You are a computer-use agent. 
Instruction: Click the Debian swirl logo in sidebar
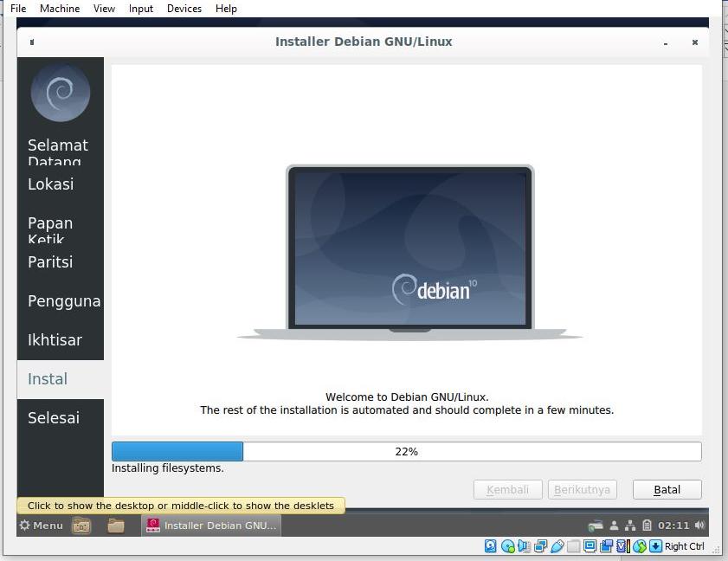tap(61, 93)
